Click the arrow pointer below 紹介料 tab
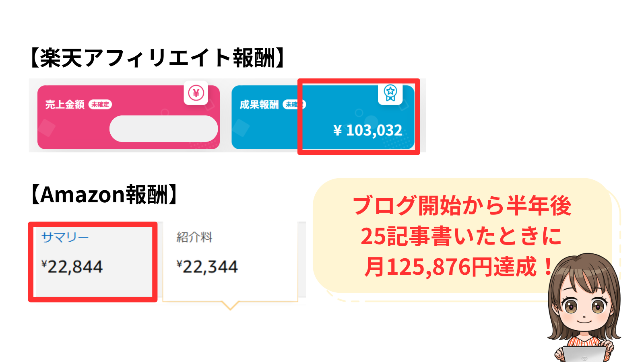The image size is (644, 362). pyautogui.click(x=230, y=305)
